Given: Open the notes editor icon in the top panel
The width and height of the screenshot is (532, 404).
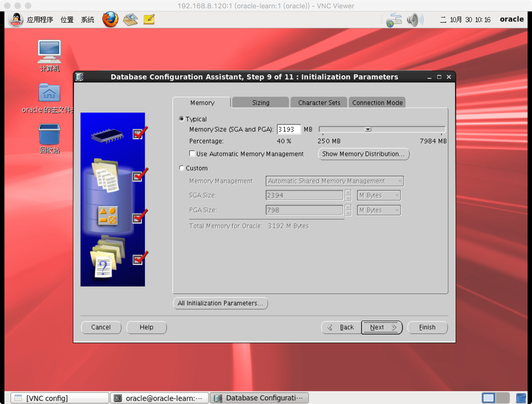Looking at the screenshot, I should [x=149, y=19].
